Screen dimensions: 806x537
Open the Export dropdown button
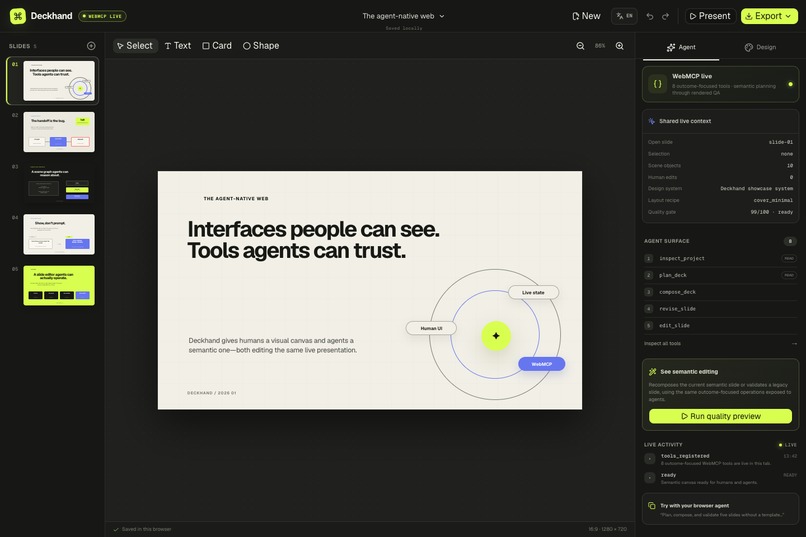[769, 16]
